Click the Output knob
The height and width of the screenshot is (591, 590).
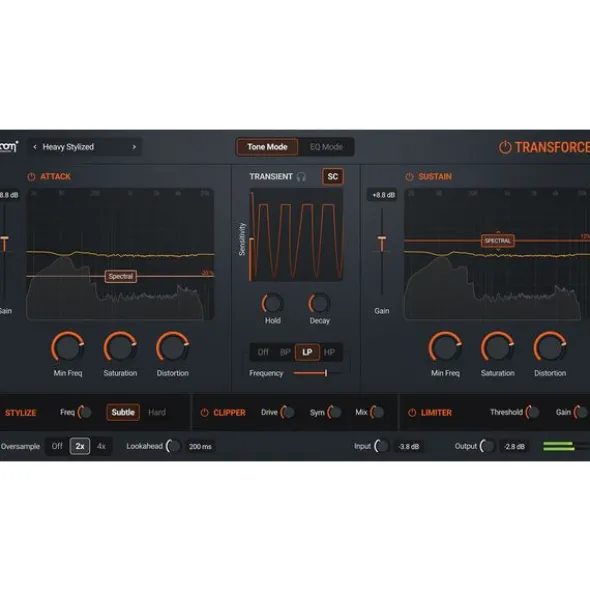487,446
